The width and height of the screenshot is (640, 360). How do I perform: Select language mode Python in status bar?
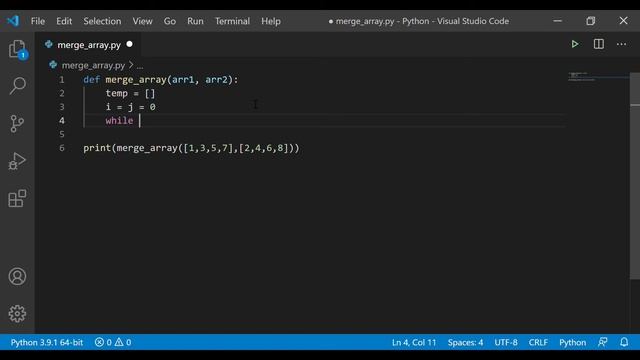click(x=572, y=342)
